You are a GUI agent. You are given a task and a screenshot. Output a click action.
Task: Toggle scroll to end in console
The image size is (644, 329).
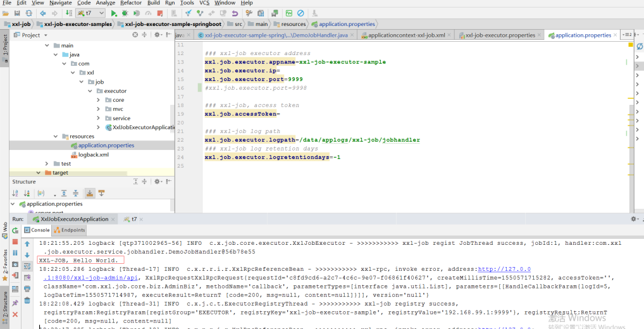click(27, 278)
